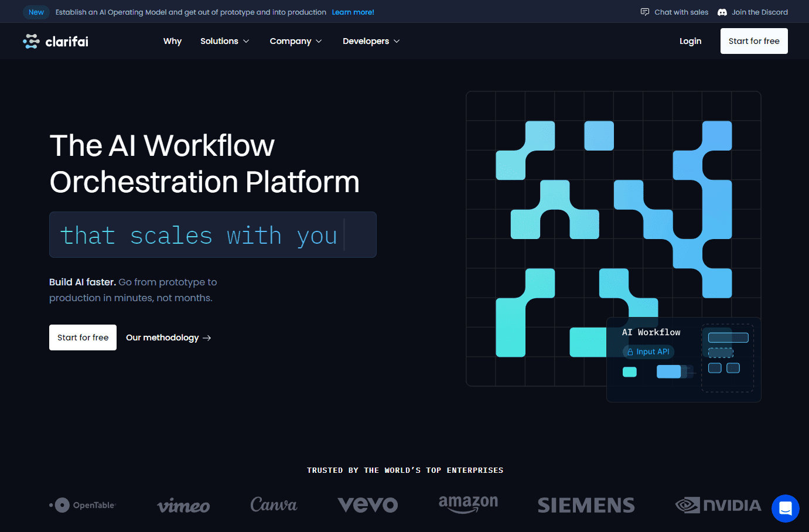Open the Developers menu

pos(371,41)
